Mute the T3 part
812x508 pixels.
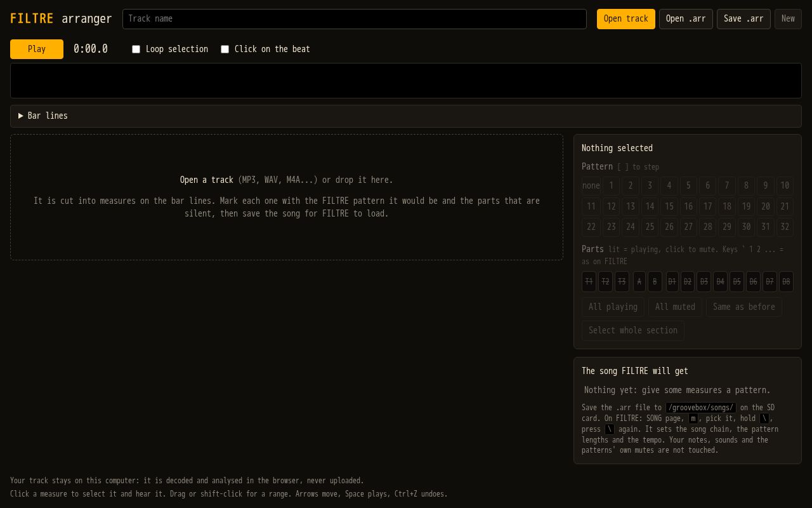(622, 282)
